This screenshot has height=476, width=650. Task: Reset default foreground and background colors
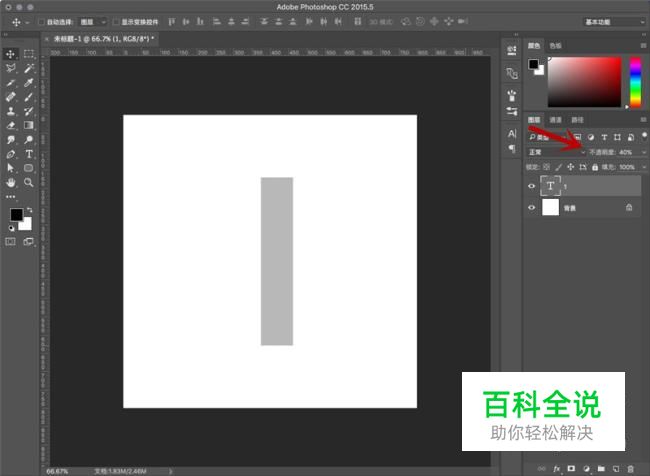click(11, 228)
